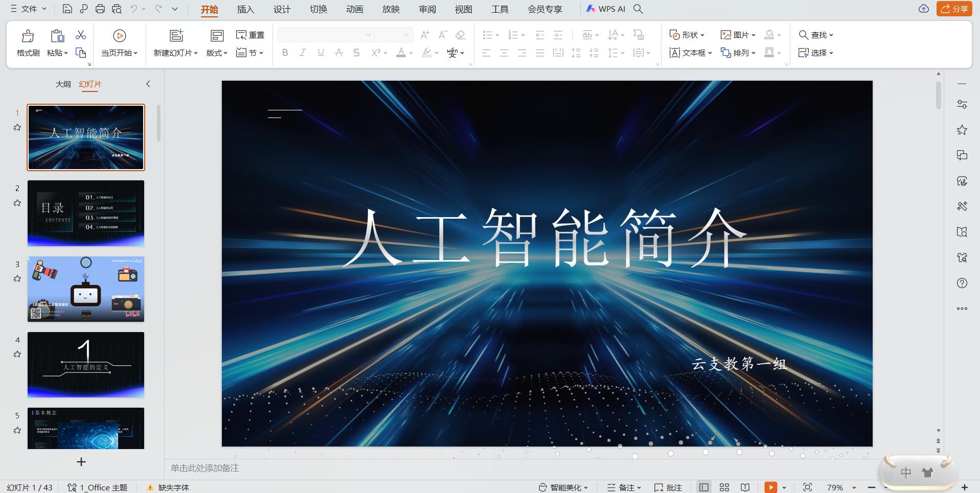Toggle normal view button in status bar
The width and height of the screenshot is (980, 493).
(x=704, y=487)
